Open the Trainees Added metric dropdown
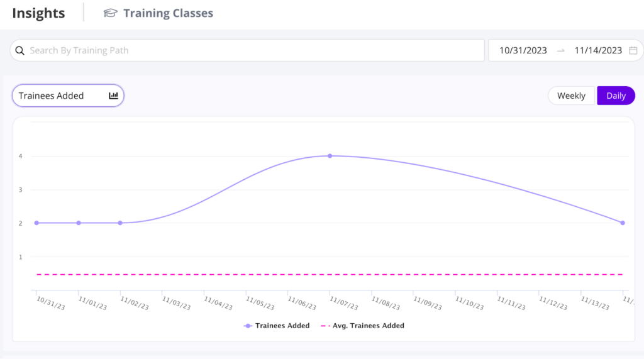The height and width of the screenshot is (359, 644). pyautogui.click(x=68, y=96)
